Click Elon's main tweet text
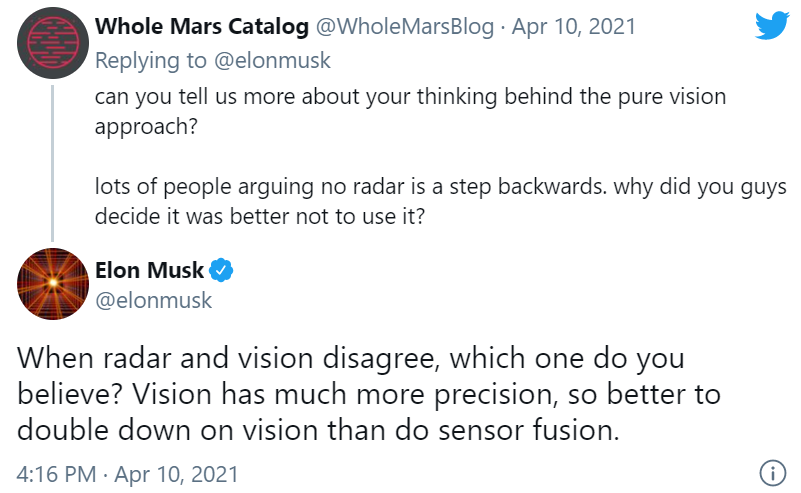The width and height of the screenshot is (801, 493). click(x=369, y=394)
